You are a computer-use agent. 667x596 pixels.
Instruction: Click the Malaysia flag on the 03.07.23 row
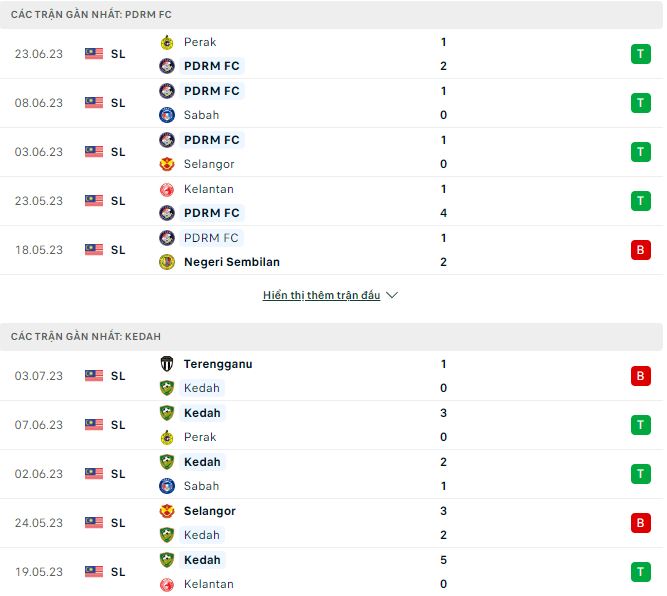pyautogui.click(x=94, y=376)
